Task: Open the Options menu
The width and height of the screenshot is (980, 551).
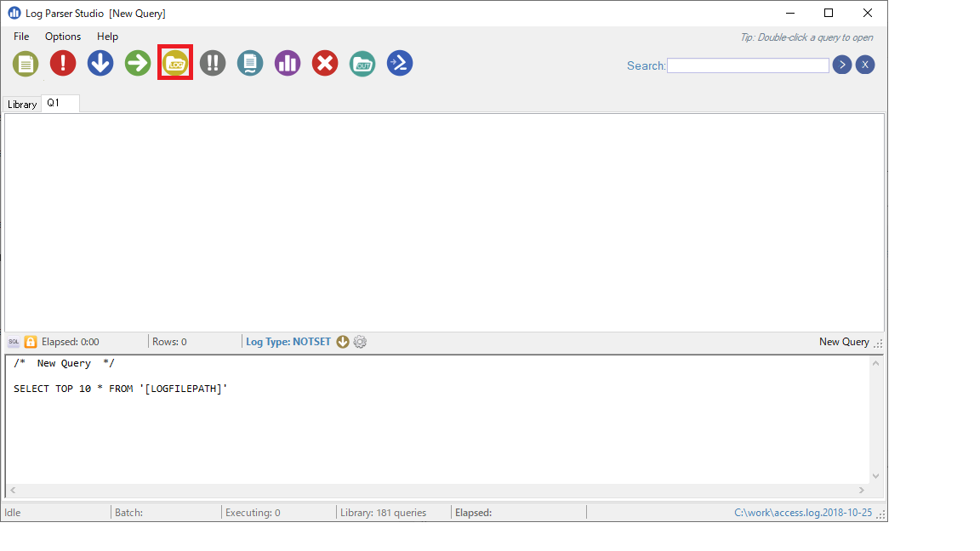Action: [62, 37]
